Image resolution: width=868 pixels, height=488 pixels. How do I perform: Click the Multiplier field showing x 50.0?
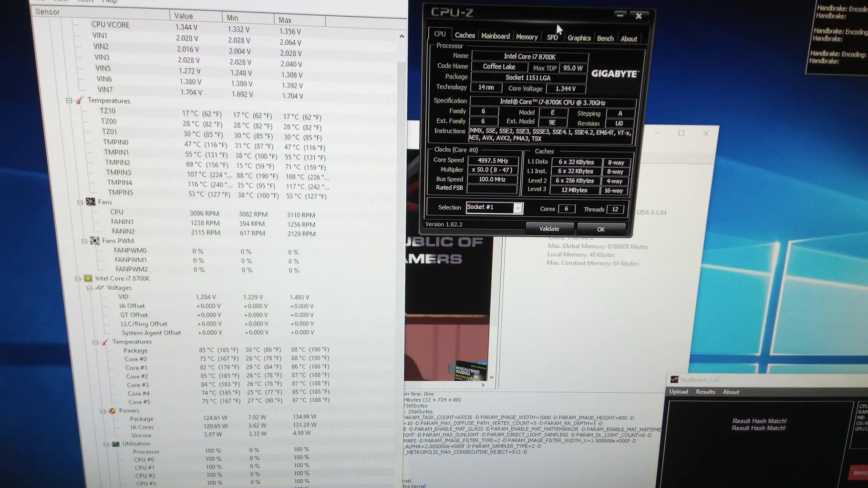[x=492, y=170]
